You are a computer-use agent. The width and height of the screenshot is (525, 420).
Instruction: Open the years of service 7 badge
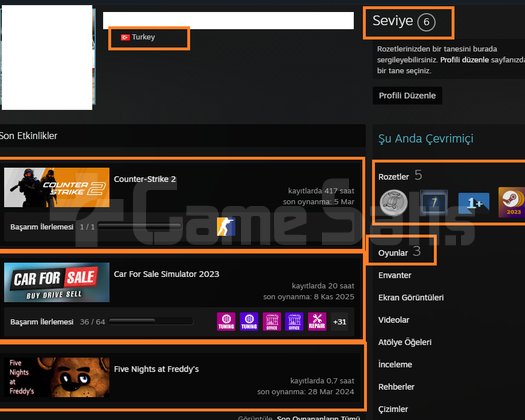tap(434, 202)
